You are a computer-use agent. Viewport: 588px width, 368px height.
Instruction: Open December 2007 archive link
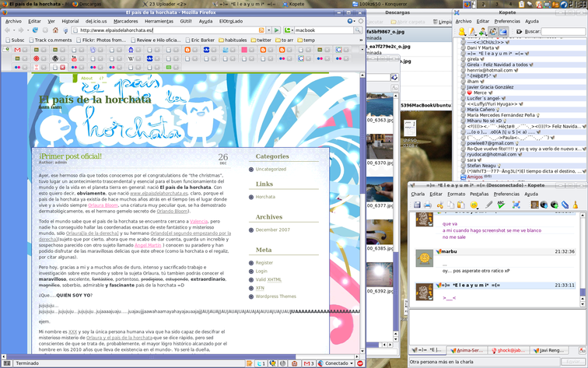point(273,230)
